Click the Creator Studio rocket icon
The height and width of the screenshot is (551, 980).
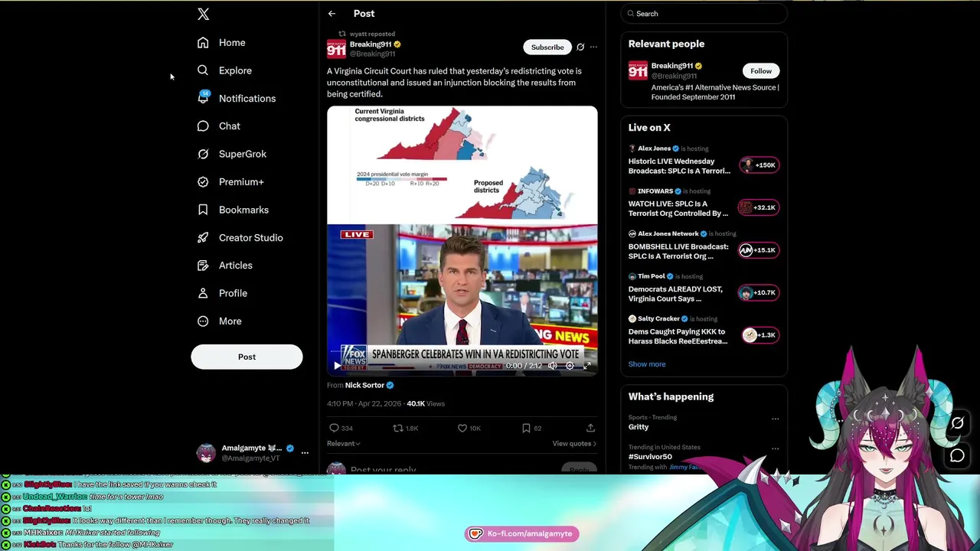[x=203, y=237]
